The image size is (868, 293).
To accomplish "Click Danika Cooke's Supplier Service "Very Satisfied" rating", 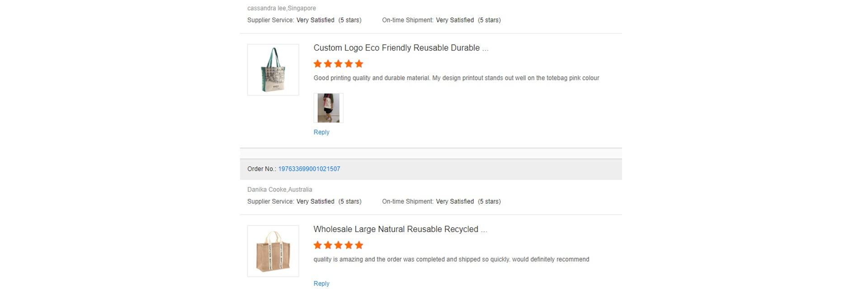I will [x=316, y=201].
